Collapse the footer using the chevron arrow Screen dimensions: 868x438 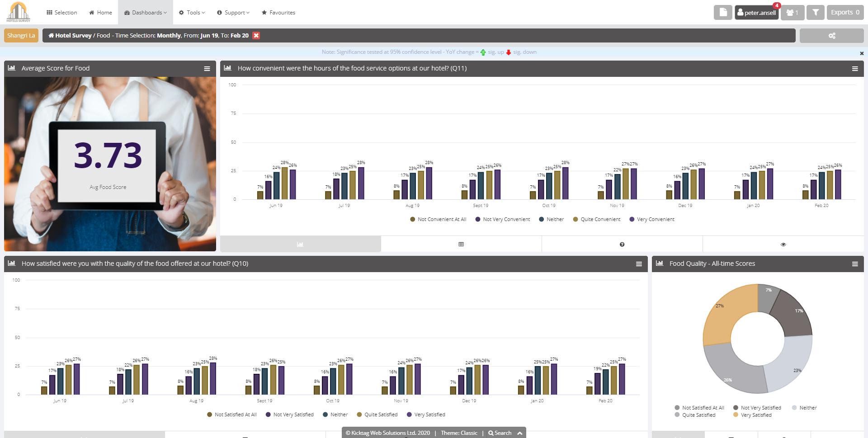point(519,433)
